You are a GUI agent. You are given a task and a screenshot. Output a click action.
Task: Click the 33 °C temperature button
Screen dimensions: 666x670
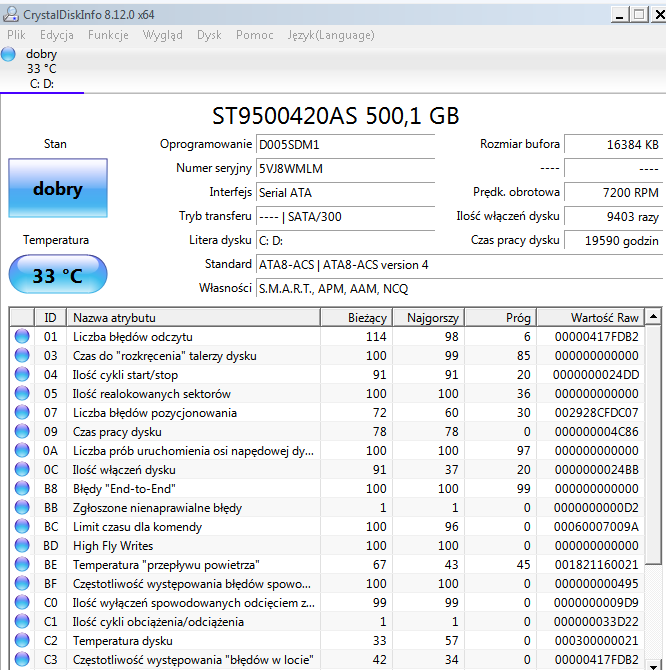tap(58, 275)
